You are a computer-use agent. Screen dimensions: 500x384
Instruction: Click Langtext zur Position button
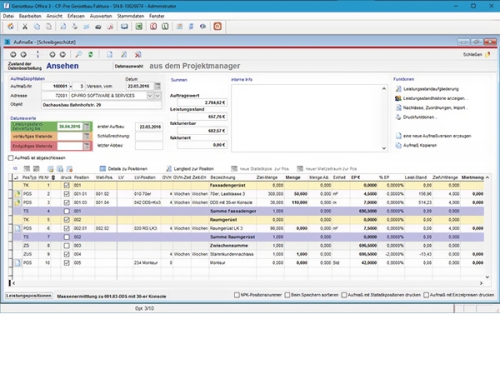coord(190,169)
